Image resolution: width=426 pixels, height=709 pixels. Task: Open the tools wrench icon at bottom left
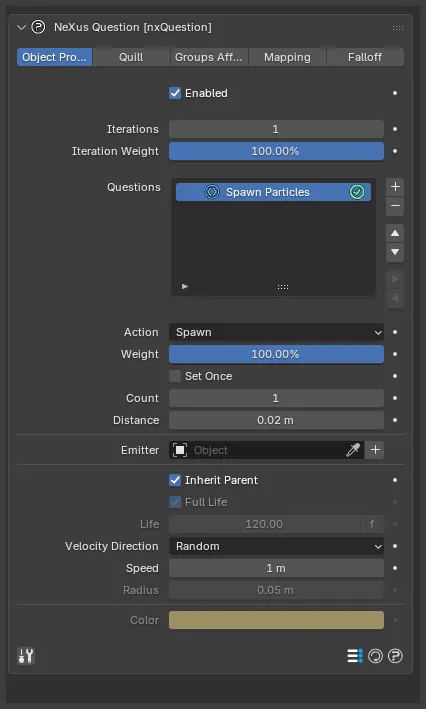click(x=26, y=656)
